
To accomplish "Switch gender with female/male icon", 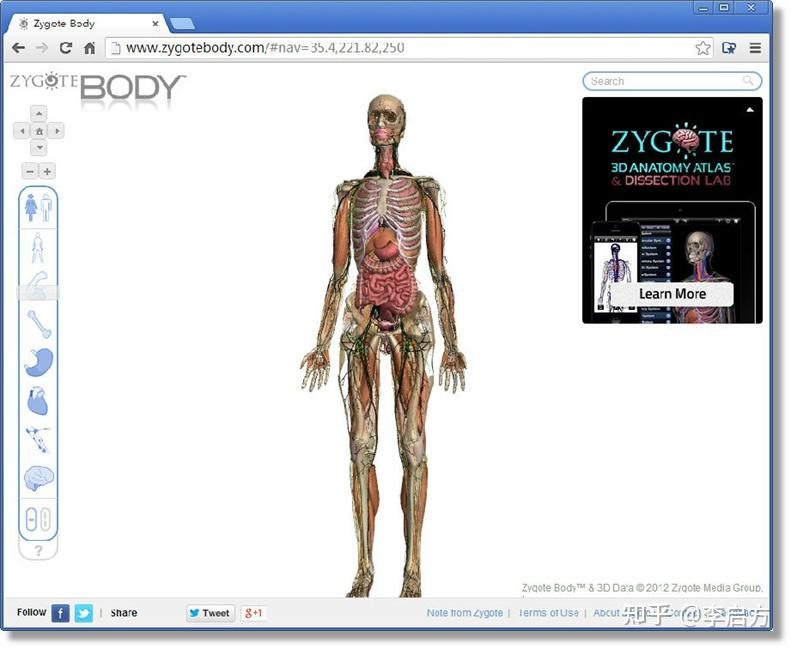I will (38, 208).
